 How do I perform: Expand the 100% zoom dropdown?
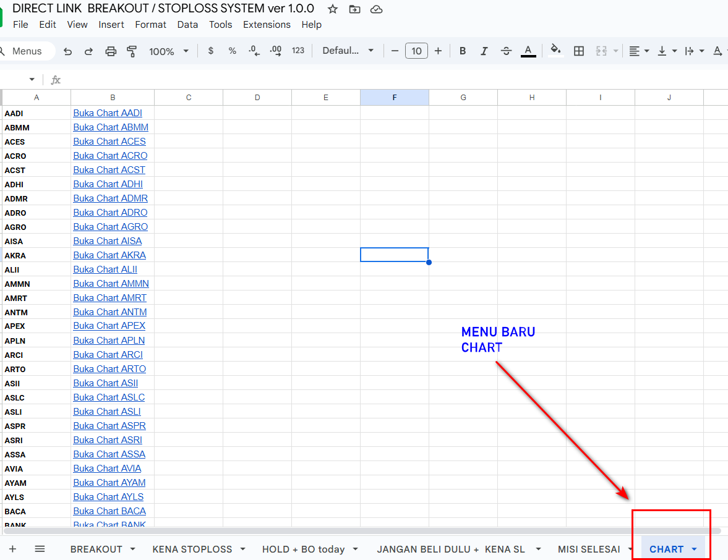click(169, 51)
